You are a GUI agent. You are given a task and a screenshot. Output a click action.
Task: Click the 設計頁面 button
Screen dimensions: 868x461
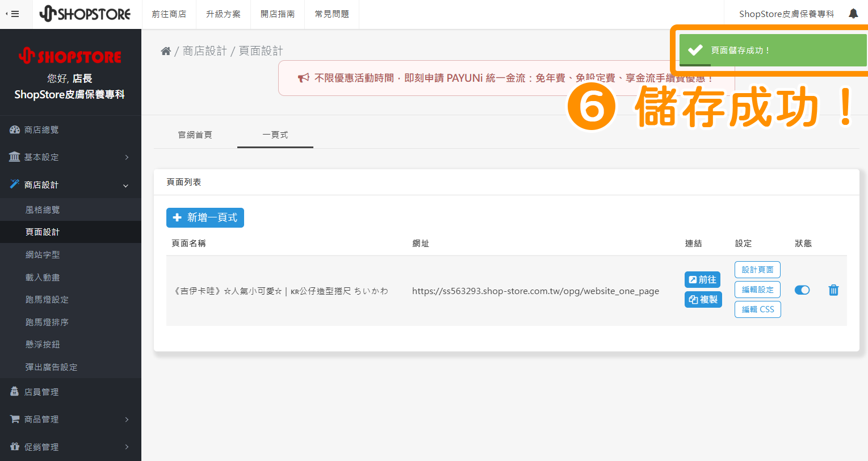757,270
